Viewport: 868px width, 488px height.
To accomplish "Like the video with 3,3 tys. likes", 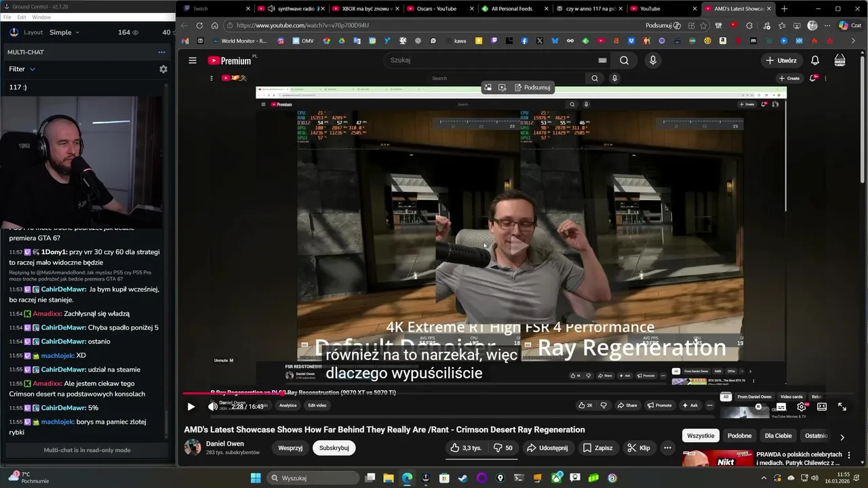I will [466, 448].
